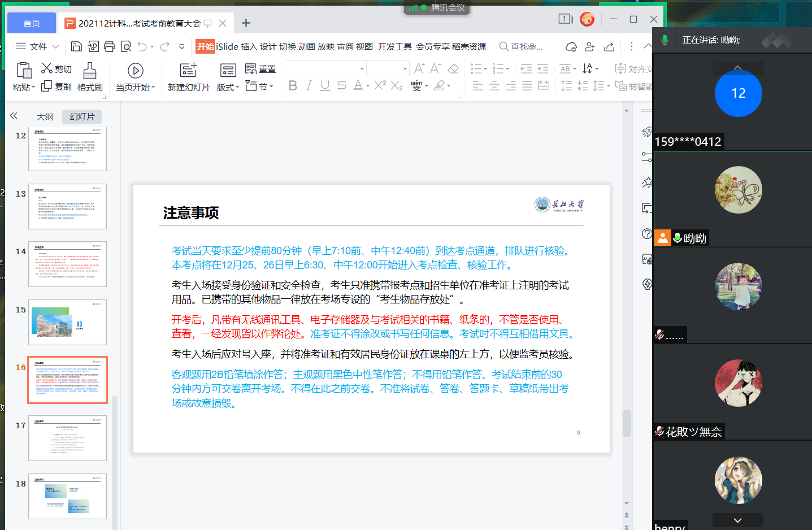Click the Cut (剪切) scissors icon

(47, 69)
